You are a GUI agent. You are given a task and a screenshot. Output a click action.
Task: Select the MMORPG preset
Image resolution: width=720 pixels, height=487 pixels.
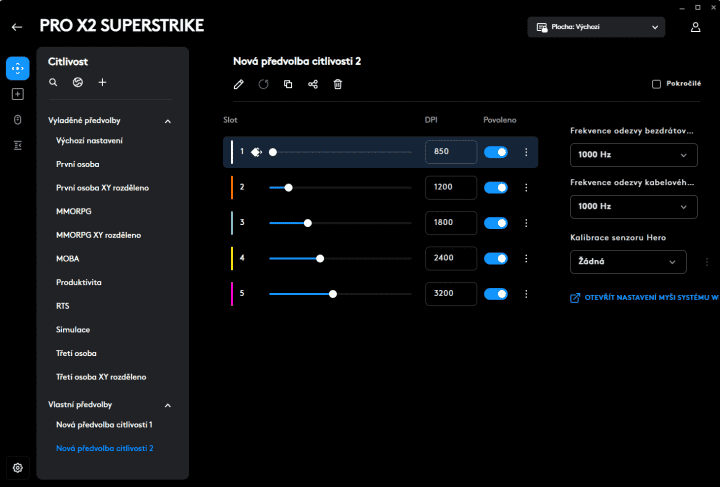pyautogui.click(x=74, y=211)
